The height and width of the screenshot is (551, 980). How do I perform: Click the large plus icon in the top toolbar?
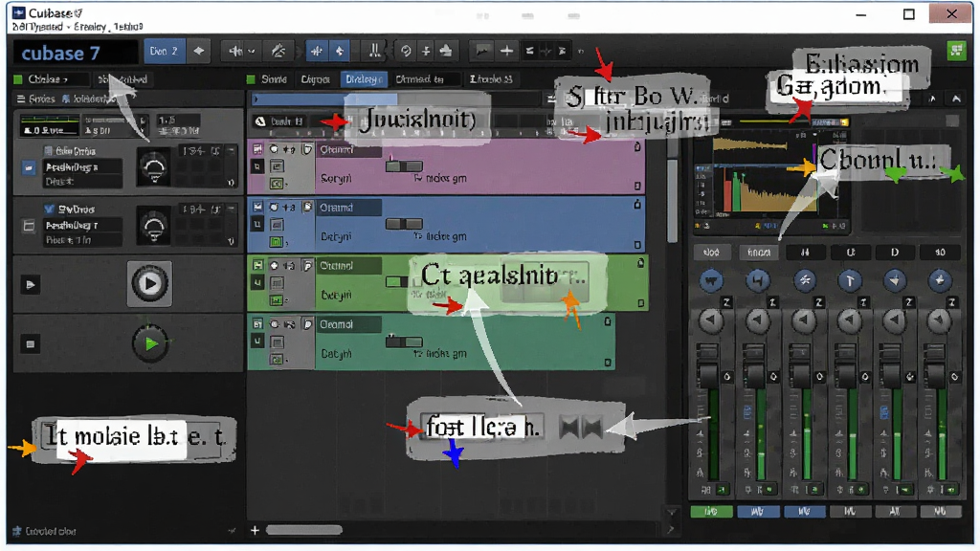tap(506, 52)
